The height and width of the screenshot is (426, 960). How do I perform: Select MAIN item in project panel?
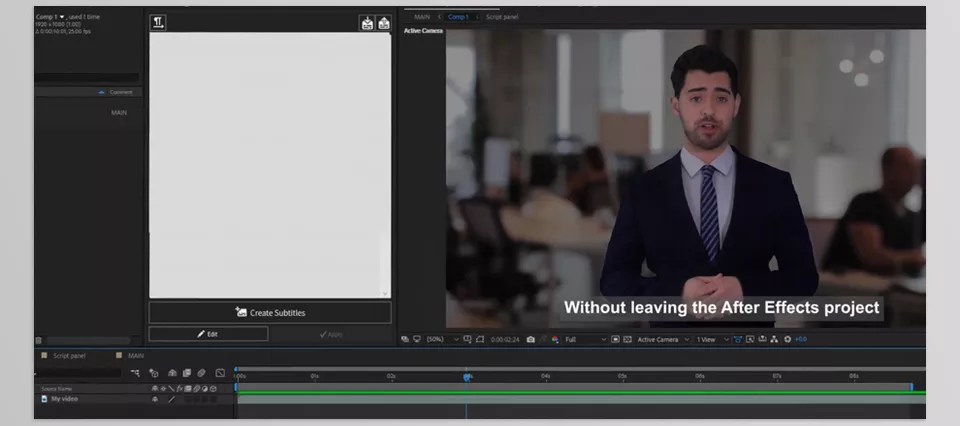(x=119, y=113)
